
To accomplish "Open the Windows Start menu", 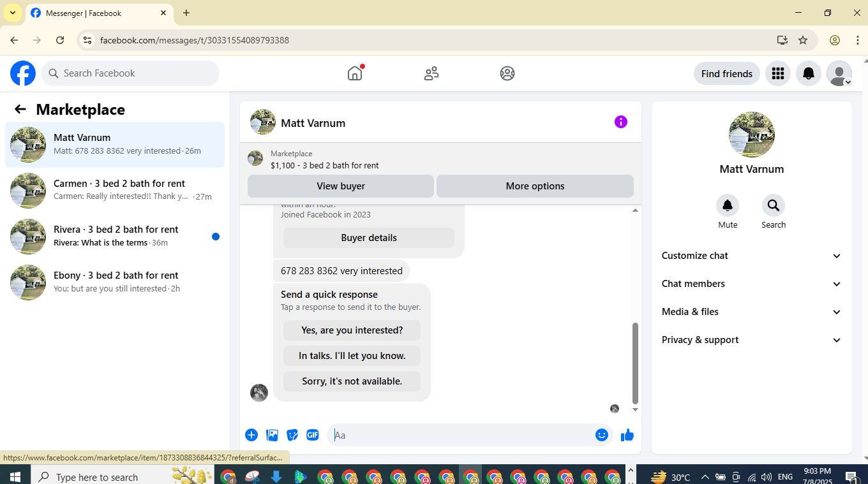I will [x=15, y=477].
